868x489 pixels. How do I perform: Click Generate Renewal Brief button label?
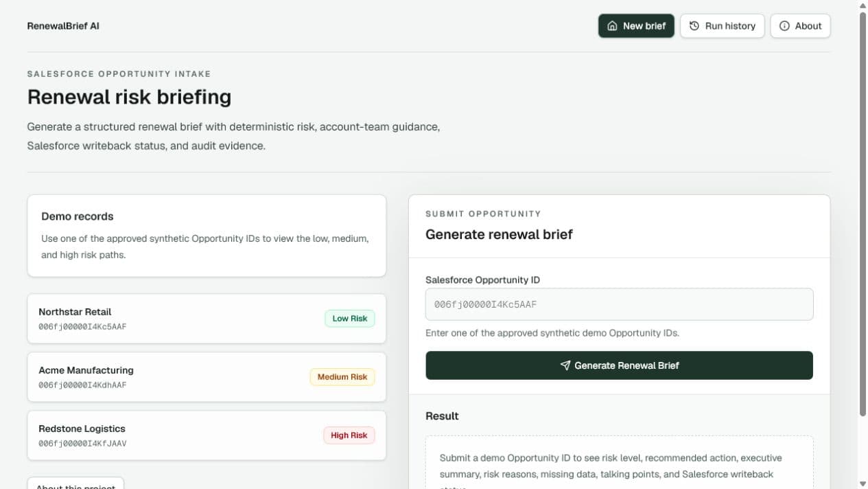626,365
